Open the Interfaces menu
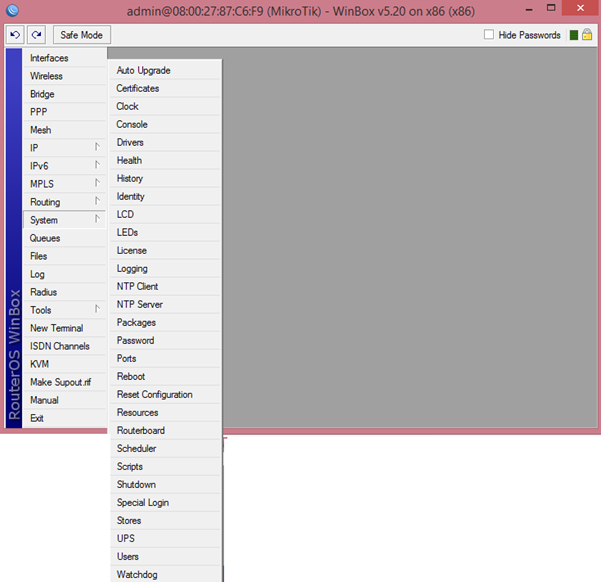The width and height of the screenshot is (601, 582). 64,58
